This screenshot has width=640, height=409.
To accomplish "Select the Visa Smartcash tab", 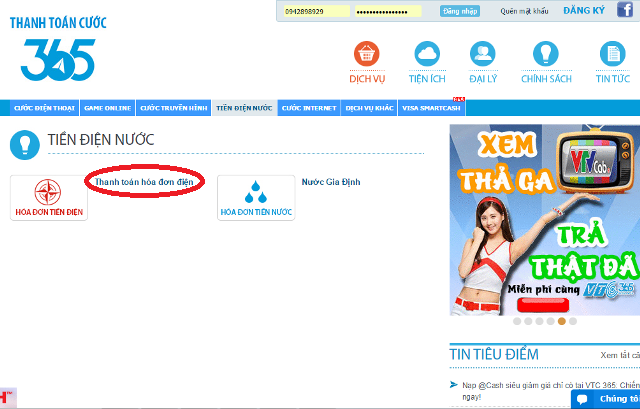I will coord(431,107).
